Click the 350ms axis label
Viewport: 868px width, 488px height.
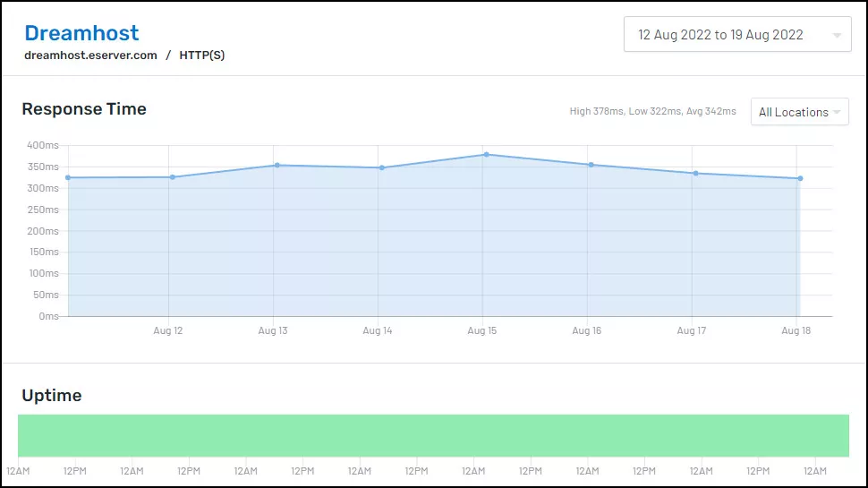(43, 167)
